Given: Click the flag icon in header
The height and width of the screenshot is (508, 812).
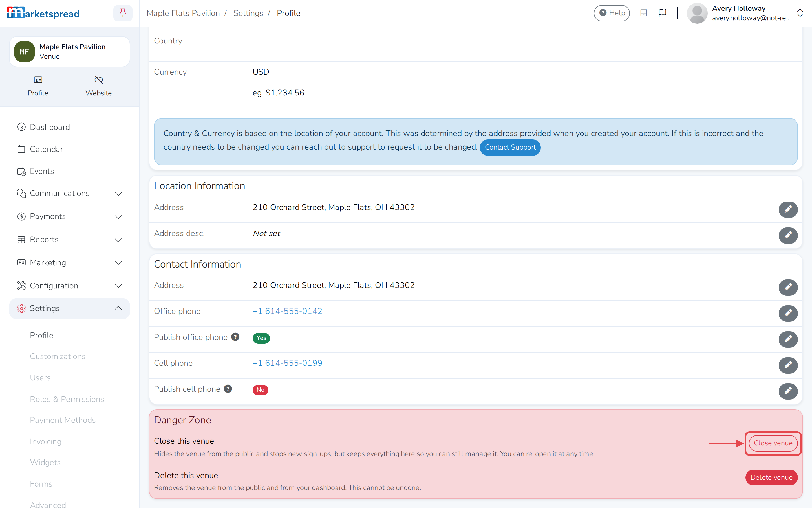Looking at the screenshot, I should click(x=662, y=13).
